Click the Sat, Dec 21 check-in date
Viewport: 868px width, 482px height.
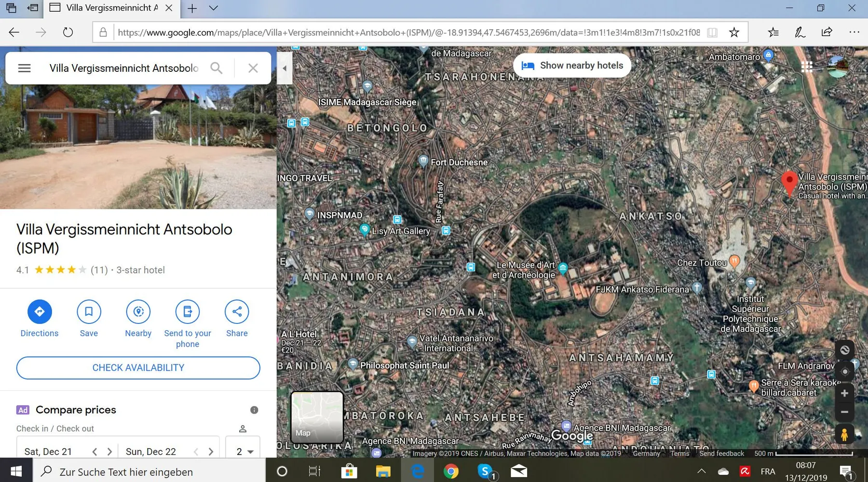48,452
